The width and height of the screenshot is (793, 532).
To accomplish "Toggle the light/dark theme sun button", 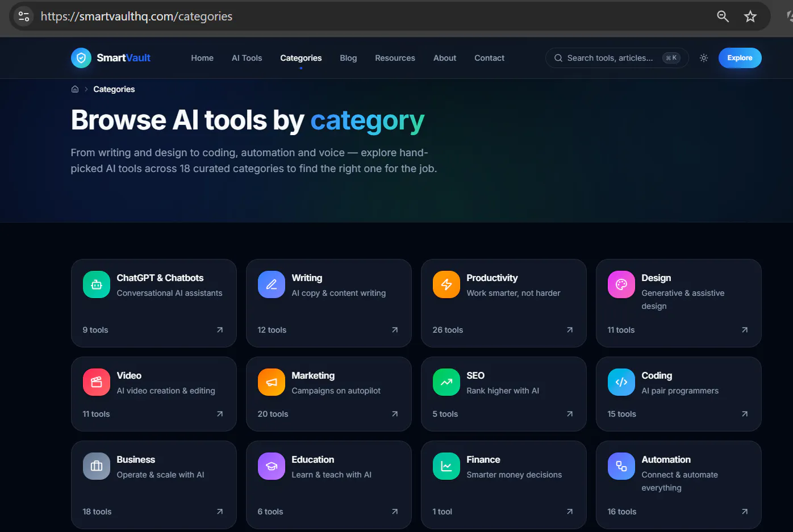I will tap(704, 58).
